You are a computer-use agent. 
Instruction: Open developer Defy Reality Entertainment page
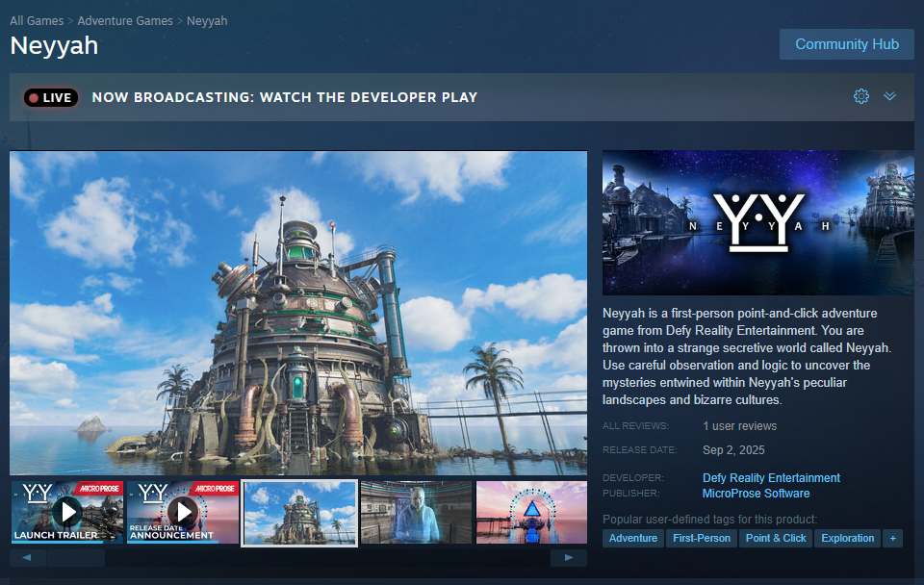pyautogui.click(x=771, y=478)
